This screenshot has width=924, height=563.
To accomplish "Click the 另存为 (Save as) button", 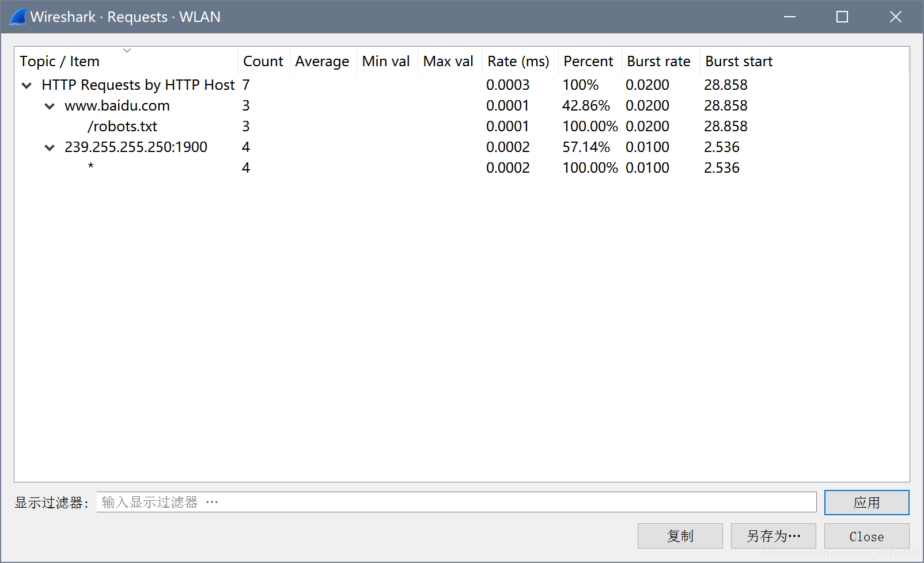I will 774,536.
